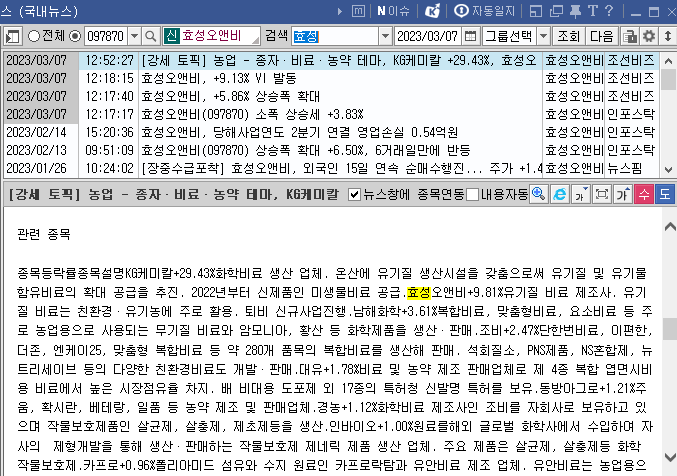Screen dimensions: 677x476
Task: Click the date field 2023/03/07
Action: tap(427, 36)
